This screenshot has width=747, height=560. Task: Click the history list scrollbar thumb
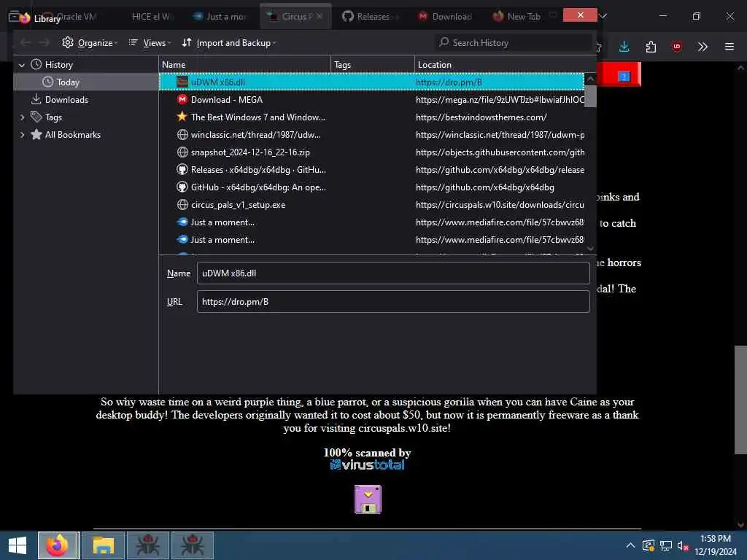pyautogui.click(x=590, y=96)
